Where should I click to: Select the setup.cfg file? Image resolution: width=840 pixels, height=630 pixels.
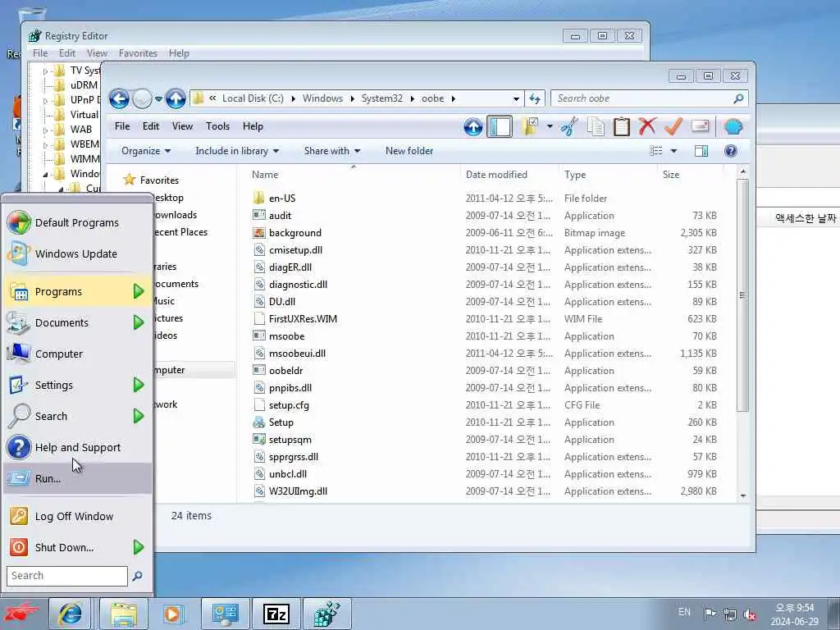pyautogui.click(x=289, y=405)
